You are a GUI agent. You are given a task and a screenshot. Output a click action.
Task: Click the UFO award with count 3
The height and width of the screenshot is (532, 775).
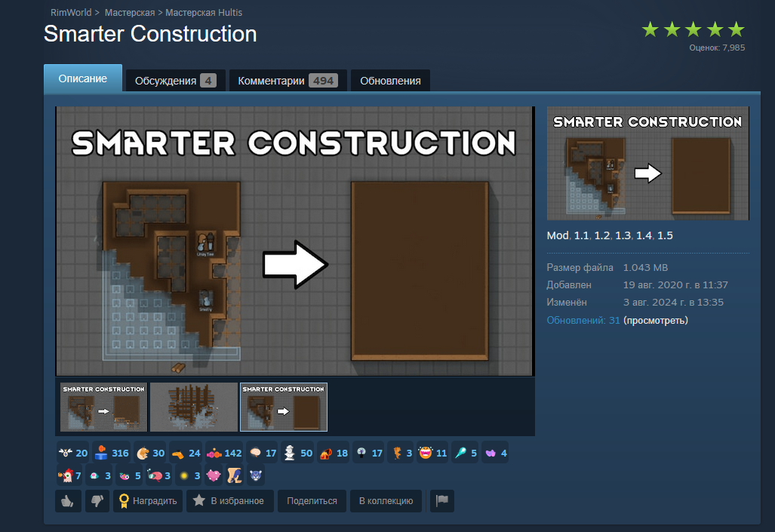coord(100,475)
